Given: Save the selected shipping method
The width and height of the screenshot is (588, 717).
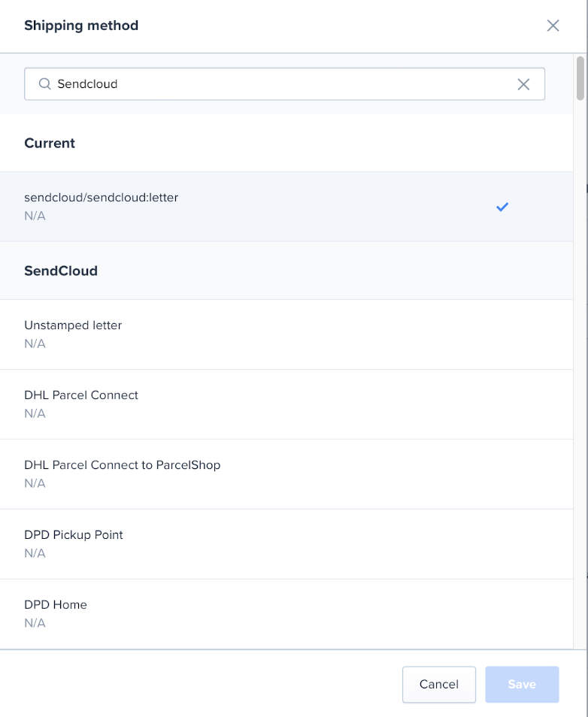Looking at the screenshot, I should tap(522, 684).
